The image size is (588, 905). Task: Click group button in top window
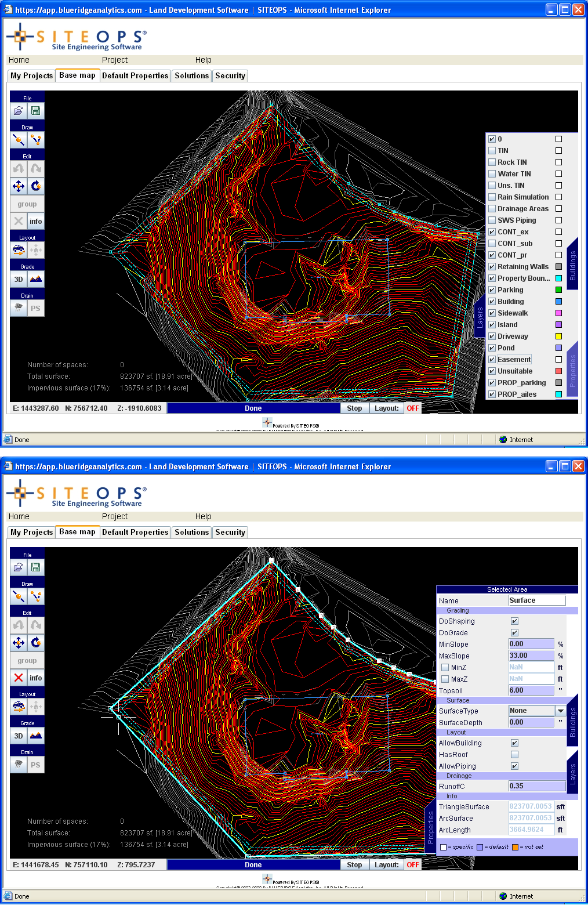(27, 204)
